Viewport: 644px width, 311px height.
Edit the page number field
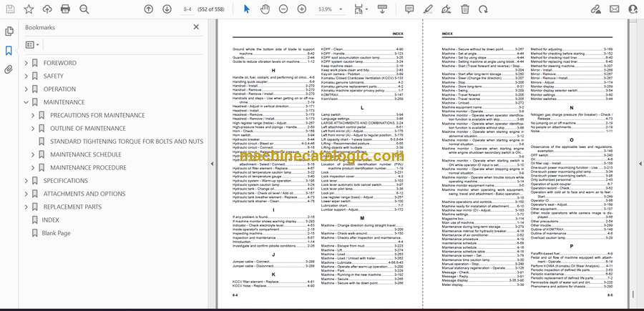click(x=187, y=9)
